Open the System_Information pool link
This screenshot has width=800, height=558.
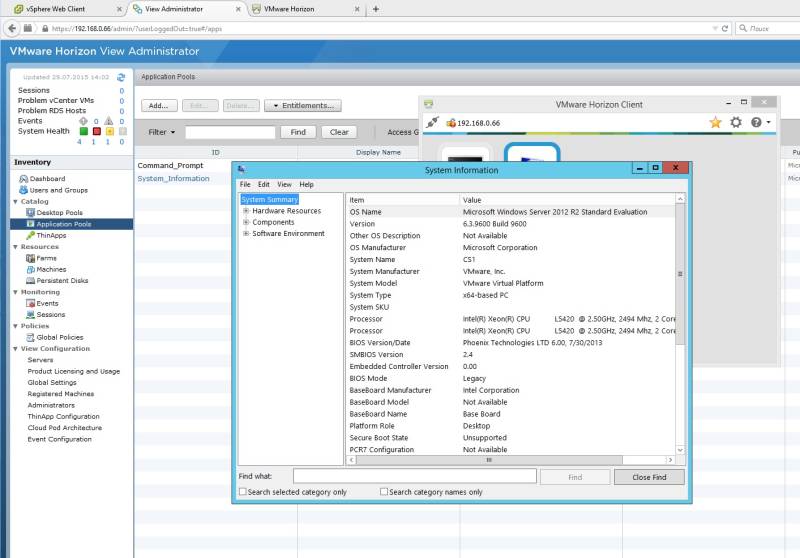[173, 179]
